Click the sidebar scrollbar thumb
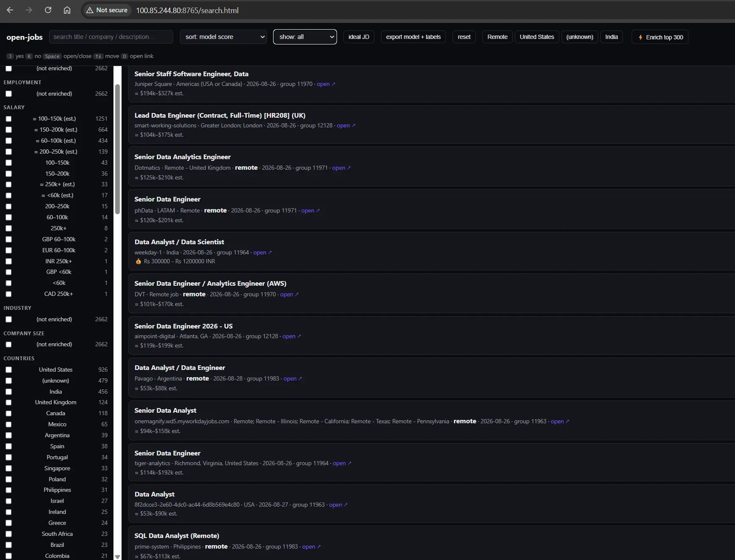This screenshot has width=735, height=560. [x=117, y=149]
